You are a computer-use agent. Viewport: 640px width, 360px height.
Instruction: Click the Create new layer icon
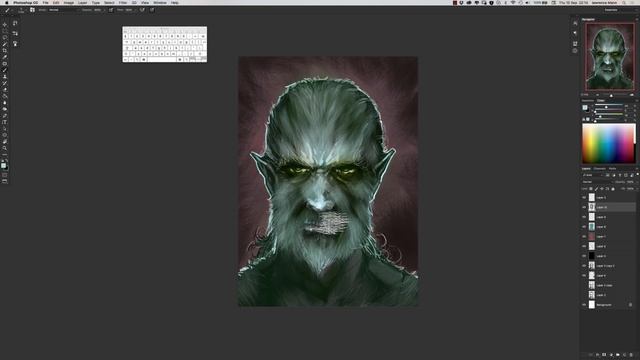(624, 355)
